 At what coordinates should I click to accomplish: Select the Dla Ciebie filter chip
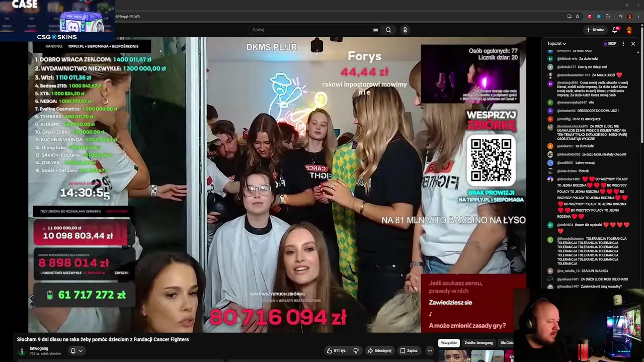507,343
